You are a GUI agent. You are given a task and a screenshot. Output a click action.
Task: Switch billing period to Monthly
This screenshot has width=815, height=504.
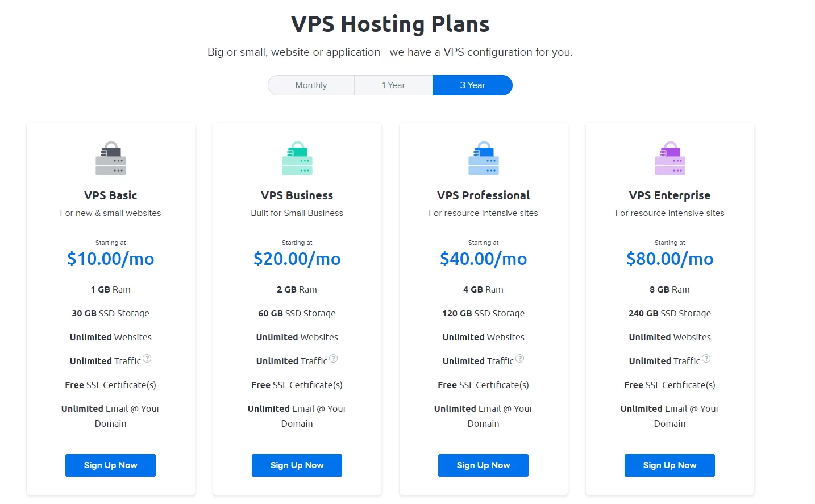coord(311,85)
